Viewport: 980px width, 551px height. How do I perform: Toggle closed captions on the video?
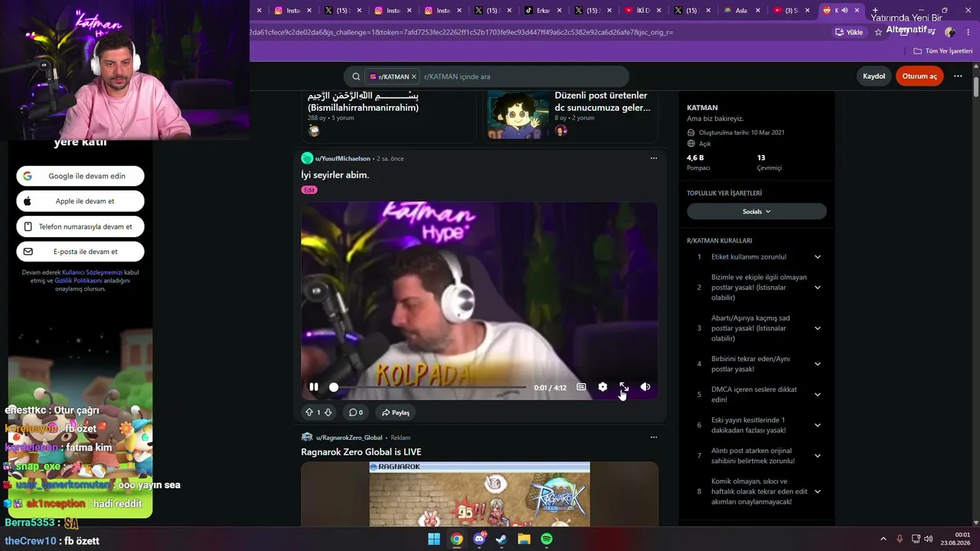pos(581,387)
